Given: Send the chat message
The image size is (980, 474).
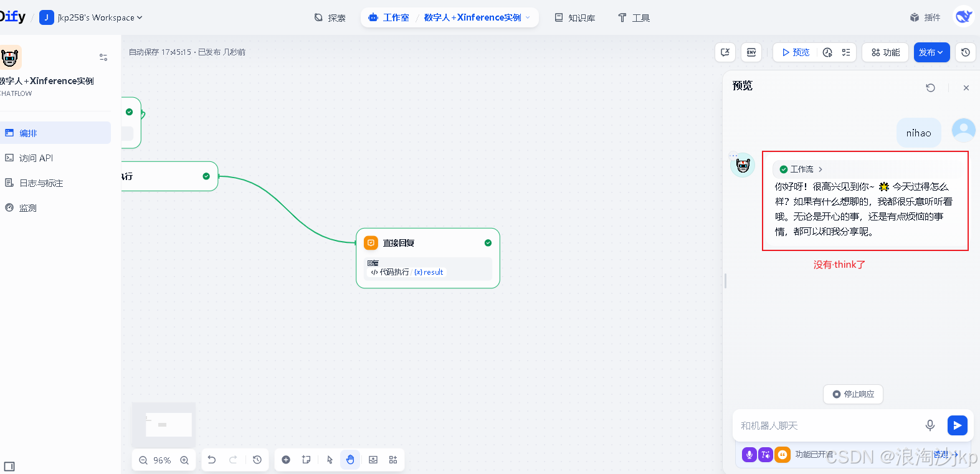Looking at the screenshot, I should (x=958, y=425).
